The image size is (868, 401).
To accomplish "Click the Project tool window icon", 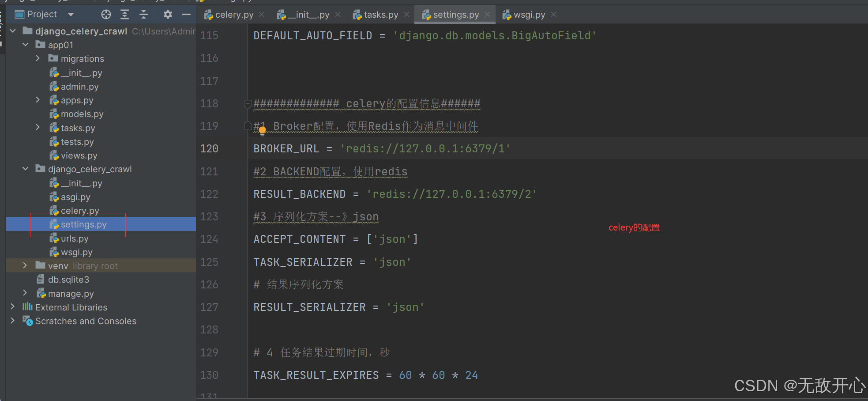I will [19, 15].
